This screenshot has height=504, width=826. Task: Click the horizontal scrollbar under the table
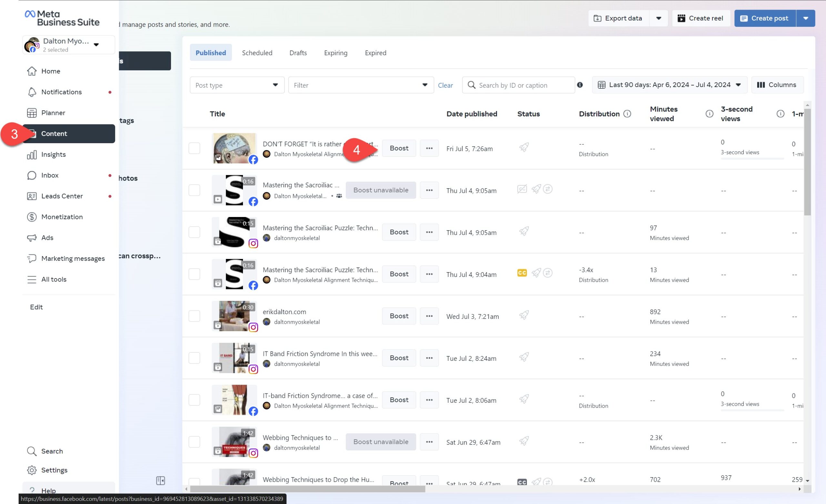pos(307,489)
